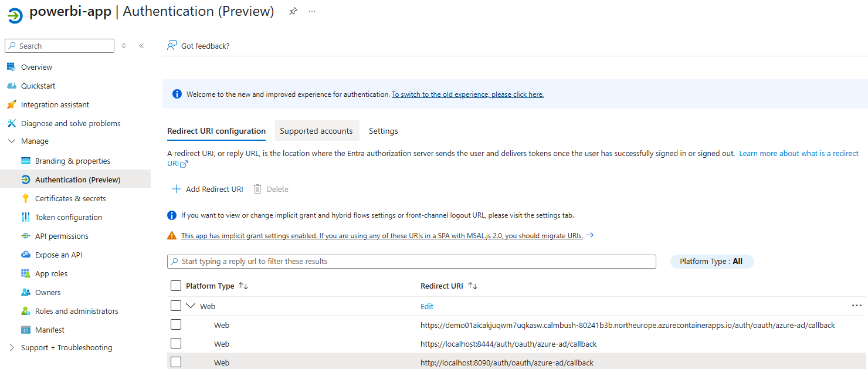Focus the reply url filter input field

[412, 262]
